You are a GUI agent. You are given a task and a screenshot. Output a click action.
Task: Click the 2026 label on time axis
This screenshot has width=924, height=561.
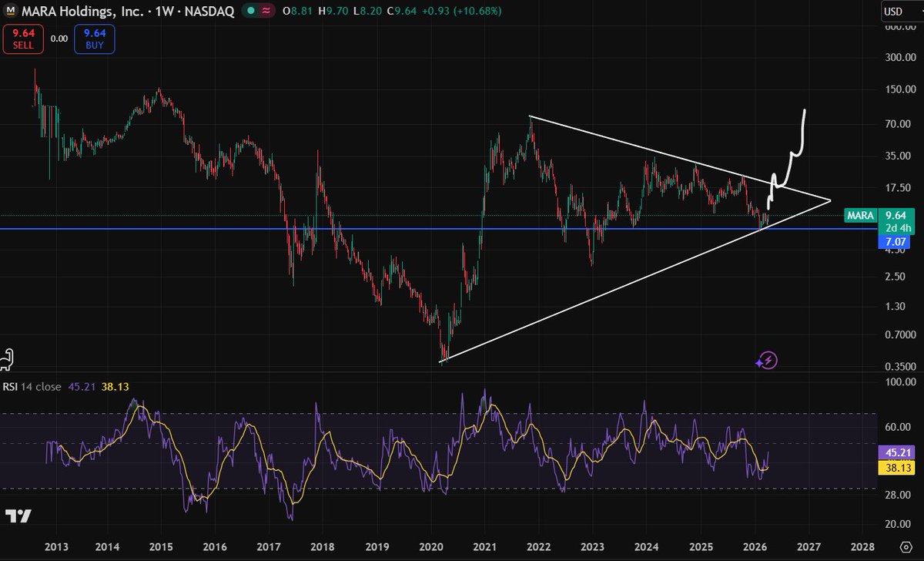click(x=754, y=547)
